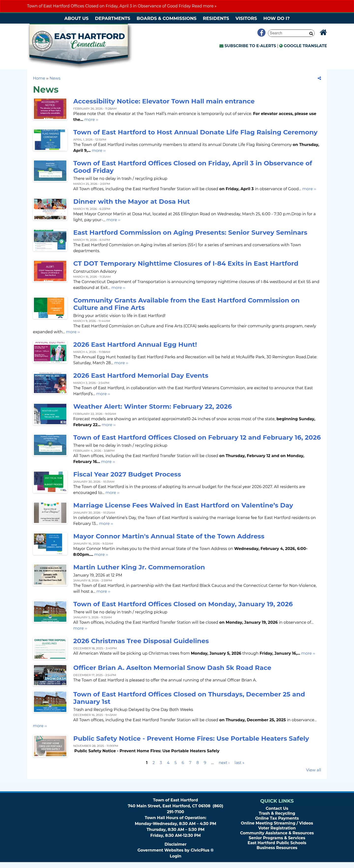Image resolution: width=354 pixels, height=868 pixels.
Task: Open the State of the Town Address article
Action: (169, 536)
